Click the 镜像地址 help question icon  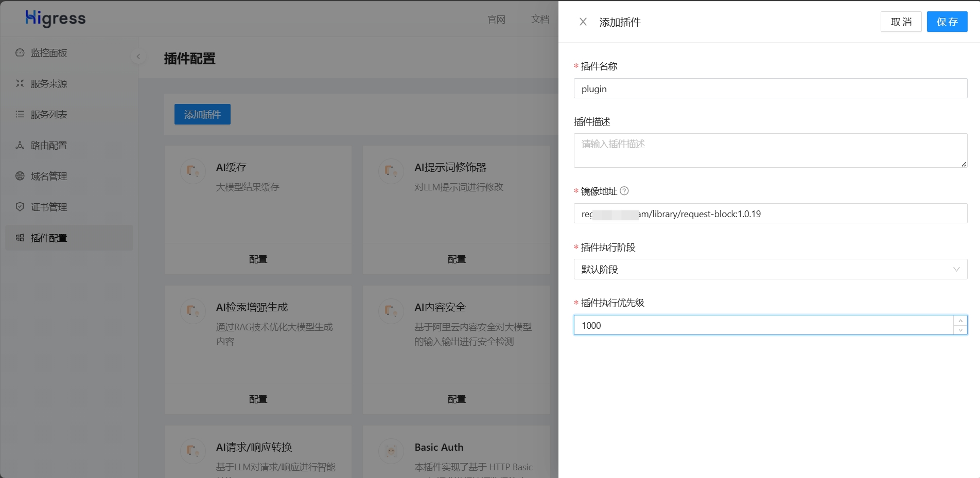click(624, 191)
